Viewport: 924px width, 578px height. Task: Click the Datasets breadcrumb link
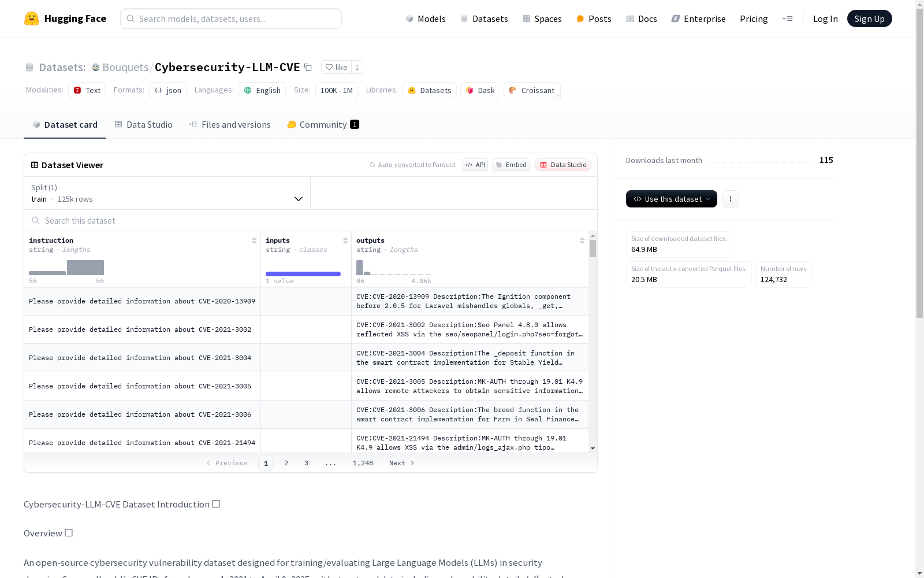pos(62,67)
